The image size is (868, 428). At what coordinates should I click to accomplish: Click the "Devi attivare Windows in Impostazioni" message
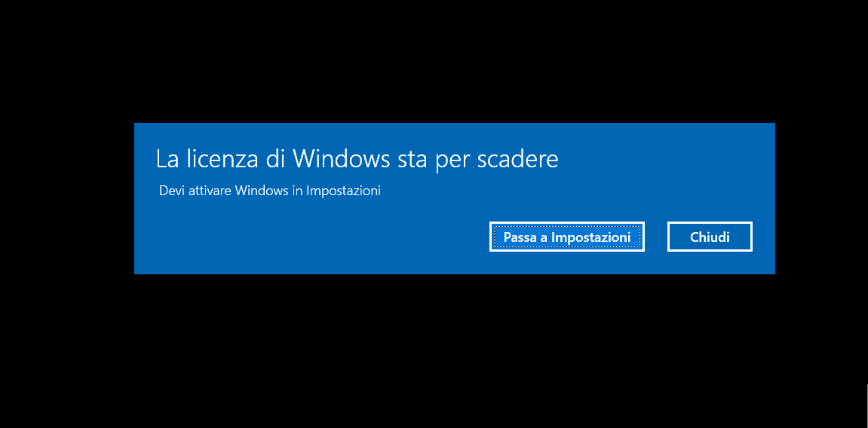pos(269,191)
